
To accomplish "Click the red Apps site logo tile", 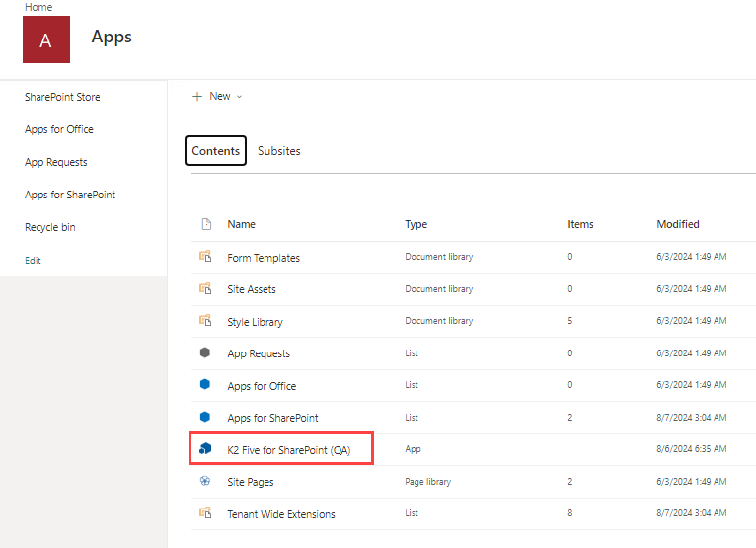I will pyautogui.click(x=45, y=39).
